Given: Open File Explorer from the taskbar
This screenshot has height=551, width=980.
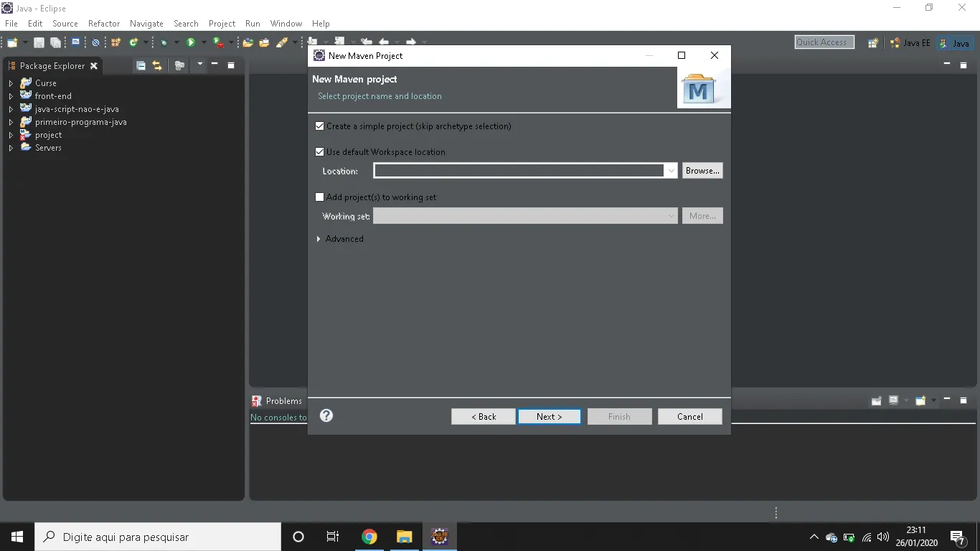Looking at the screenshot, I should click(405, 537).
